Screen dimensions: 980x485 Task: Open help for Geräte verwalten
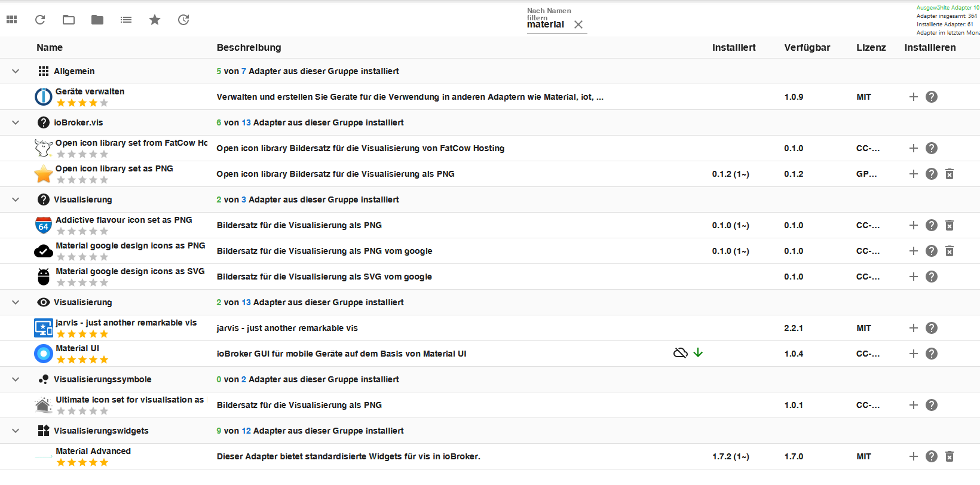point(932,97)
